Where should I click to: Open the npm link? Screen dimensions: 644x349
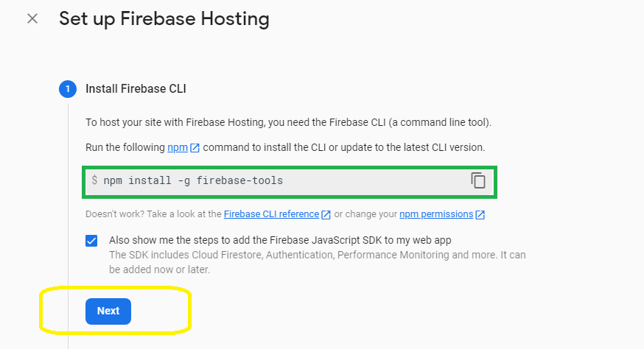[x=178, y=147]
